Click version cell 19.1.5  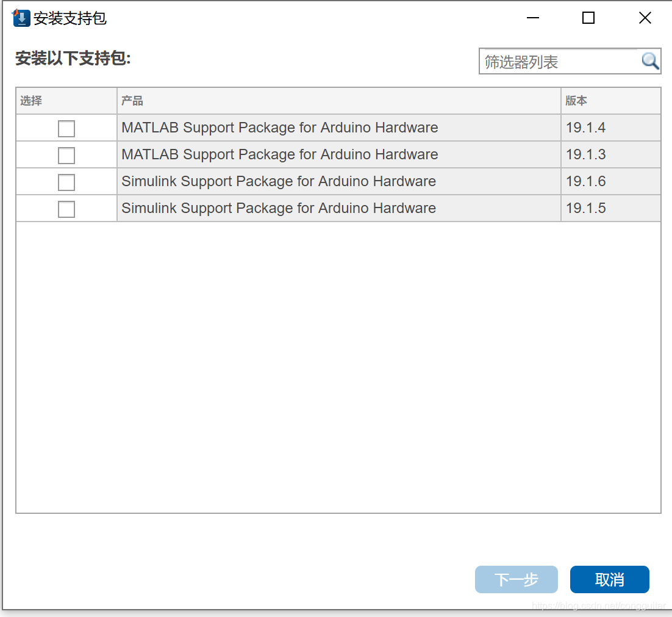pyautogui.click(x=610, y=208)
